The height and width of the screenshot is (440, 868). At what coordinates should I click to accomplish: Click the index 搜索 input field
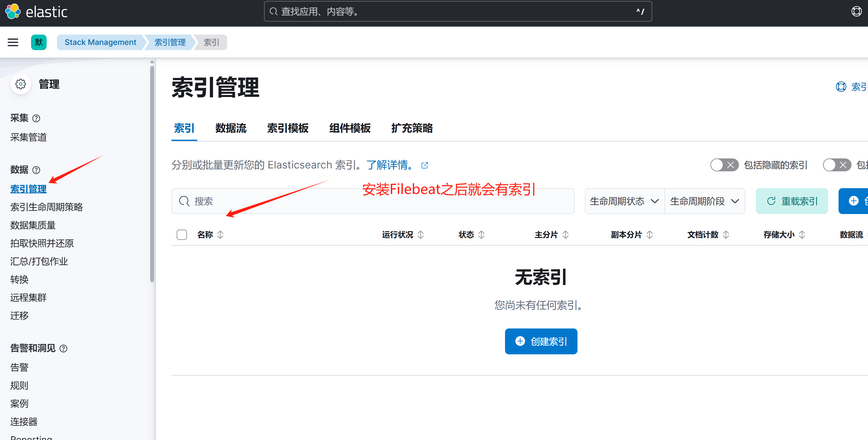pyautogui.click(x=372, y=201)
